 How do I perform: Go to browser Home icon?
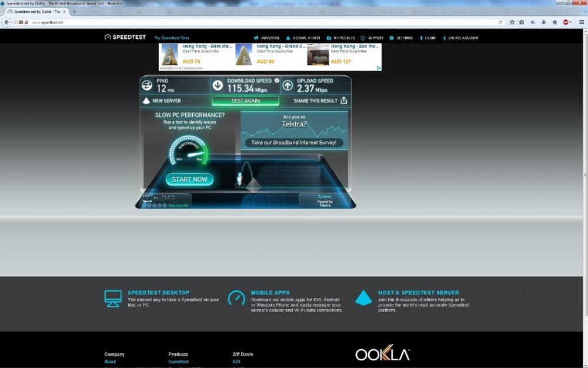(554, 22)
